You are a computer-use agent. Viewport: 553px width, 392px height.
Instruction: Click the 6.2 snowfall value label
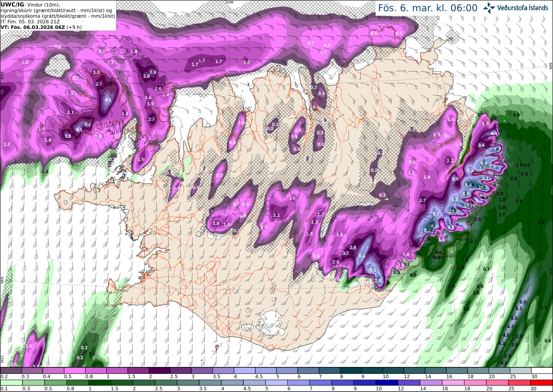coord(362,256)
